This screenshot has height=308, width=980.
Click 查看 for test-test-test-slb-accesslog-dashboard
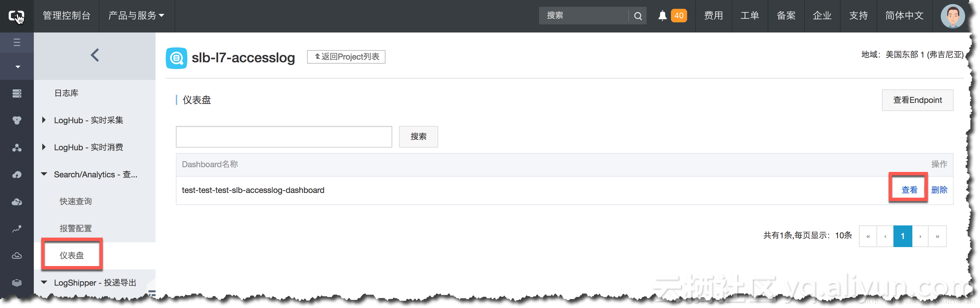[x=909, y=190]
